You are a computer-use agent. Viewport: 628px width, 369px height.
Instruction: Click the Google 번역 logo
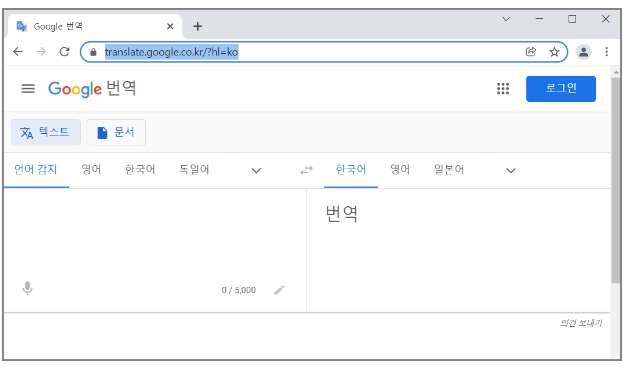[92, 89]
